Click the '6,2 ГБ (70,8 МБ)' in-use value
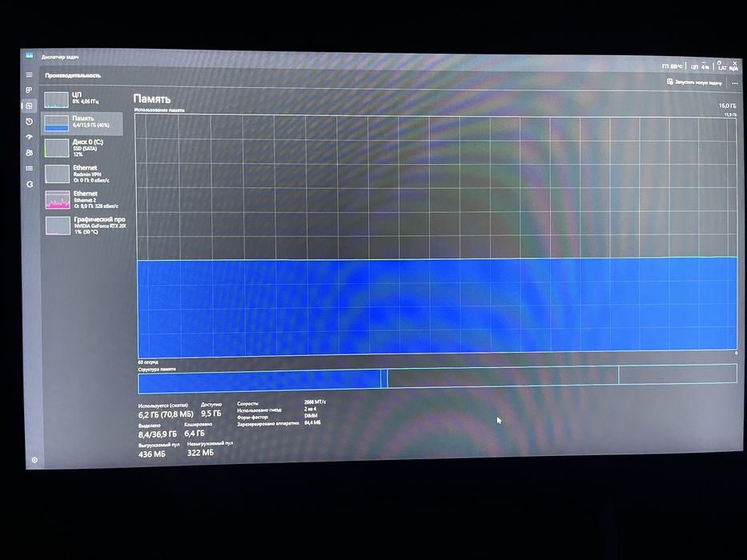The width and height of the screenshot is (747, 560). pyautogui.click(x=166, y=414)
